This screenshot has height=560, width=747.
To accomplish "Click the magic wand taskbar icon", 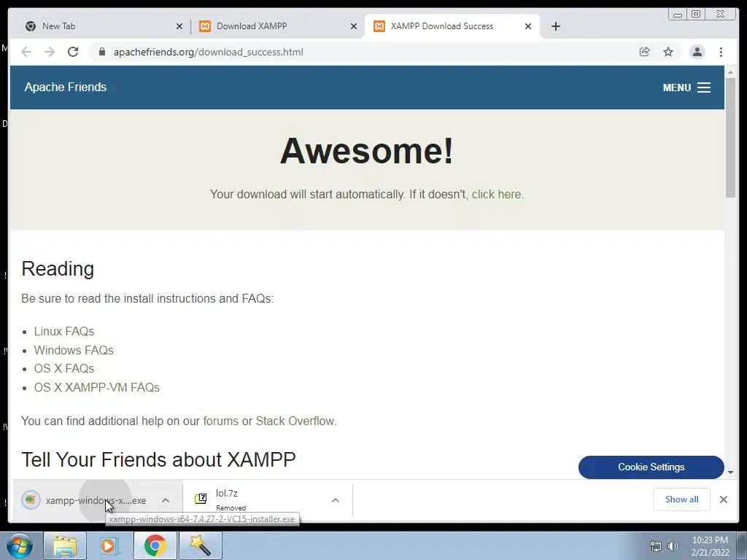I will [x=201, y=545].
